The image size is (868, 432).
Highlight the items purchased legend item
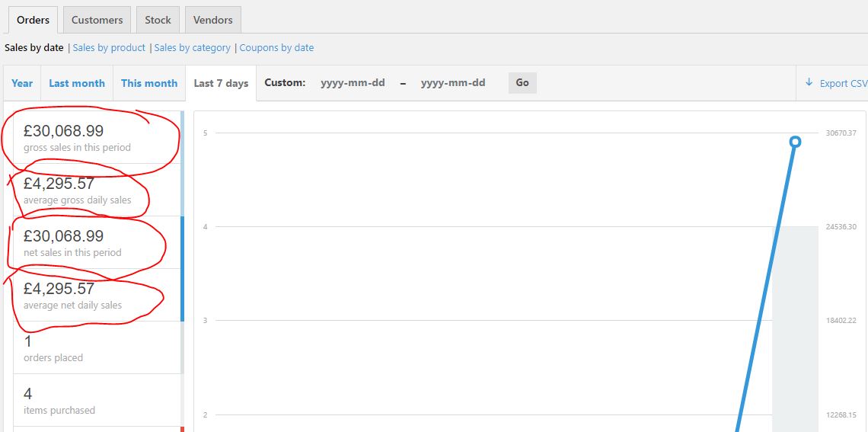click(97, 401)
